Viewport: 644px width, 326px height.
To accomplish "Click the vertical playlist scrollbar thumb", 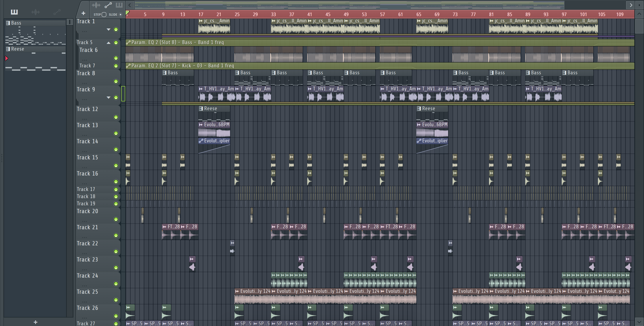I will pyautogui.click(x=639, y=26).
